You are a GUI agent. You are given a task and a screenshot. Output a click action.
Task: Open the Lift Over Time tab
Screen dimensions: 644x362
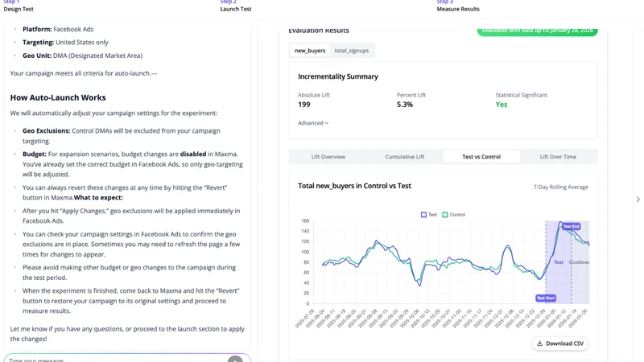click(558, 157)
